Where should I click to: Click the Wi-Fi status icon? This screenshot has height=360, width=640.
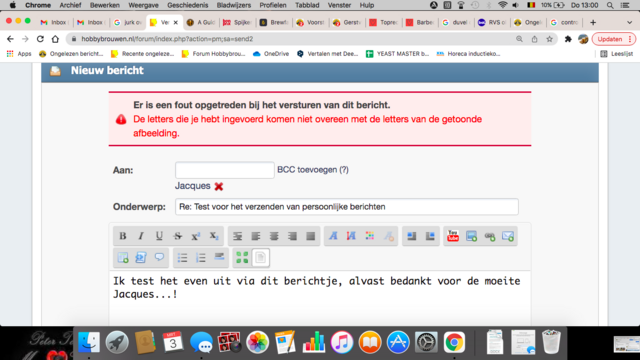[x=503, y=5]
